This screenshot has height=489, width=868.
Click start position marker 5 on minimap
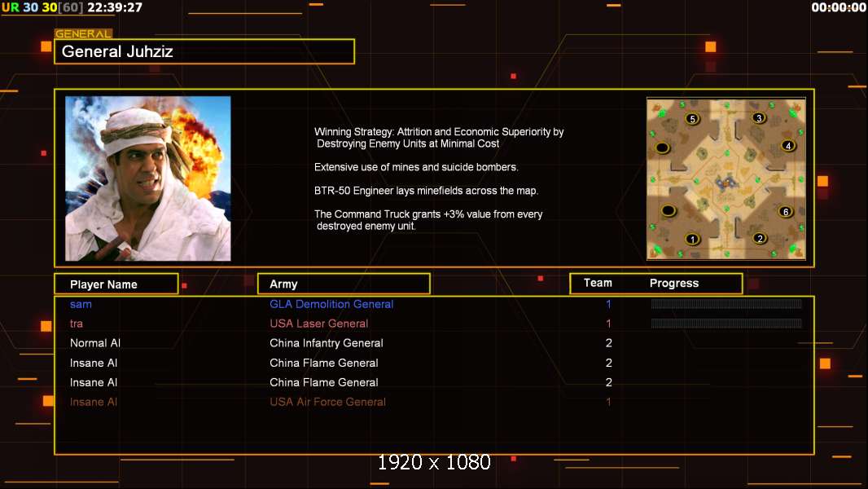pos(692,119)
